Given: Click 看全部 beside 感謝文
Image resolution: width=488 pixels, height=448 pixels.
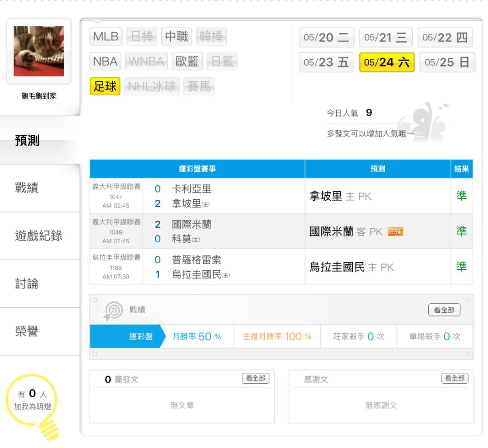Looking at the screenshot, I should [x=455, y=378].
